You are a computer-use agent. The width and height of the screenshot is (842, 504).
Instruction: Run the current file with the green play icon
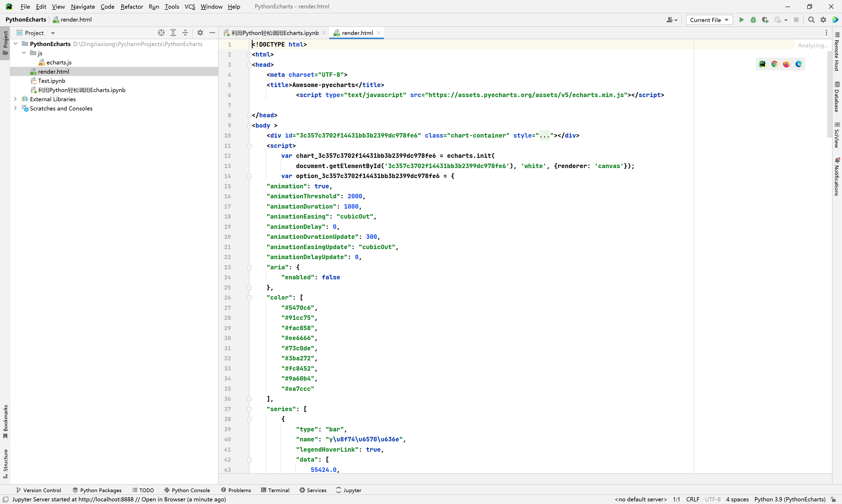[741, 20]
